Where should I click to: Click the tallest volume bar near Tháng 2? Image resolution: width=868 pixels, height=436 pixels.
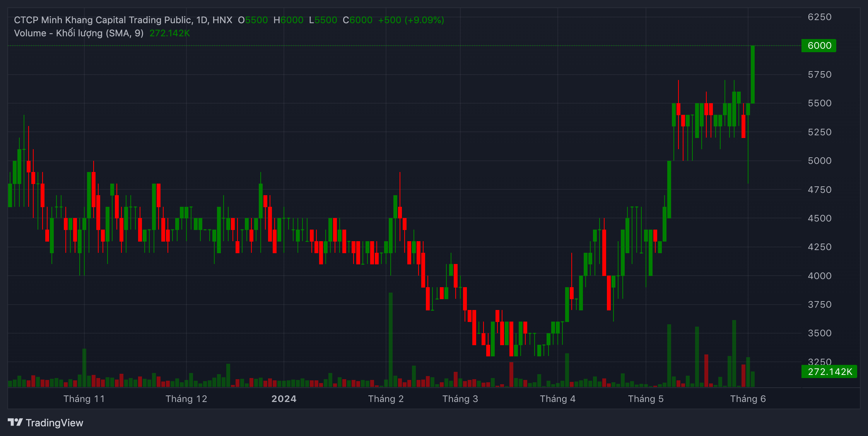[391, 340]
